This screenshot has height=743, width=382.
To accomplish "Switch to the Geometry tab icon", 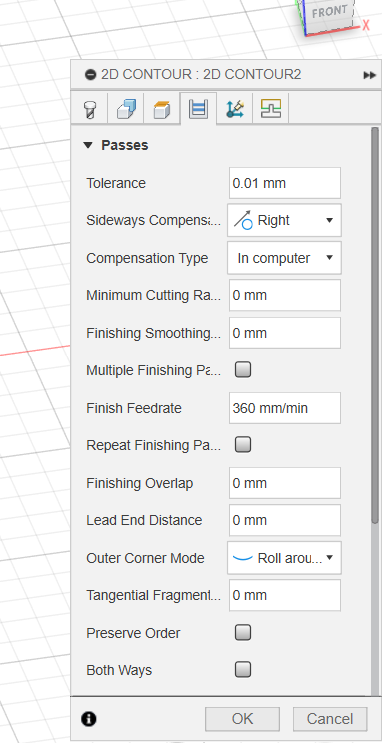I will 126,109.
